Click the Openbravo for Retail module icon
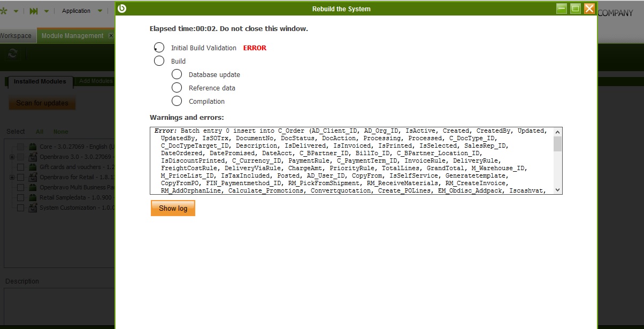 pyautogui.click(x=32, y=177)
